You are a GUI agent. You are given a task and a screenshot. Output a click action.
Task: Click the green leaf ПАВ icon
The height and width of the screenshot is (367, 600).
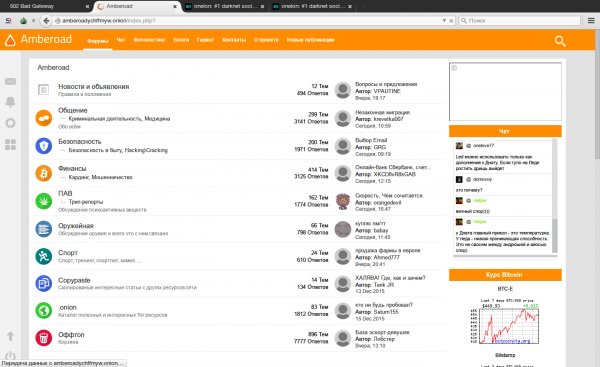click(44, 201)
